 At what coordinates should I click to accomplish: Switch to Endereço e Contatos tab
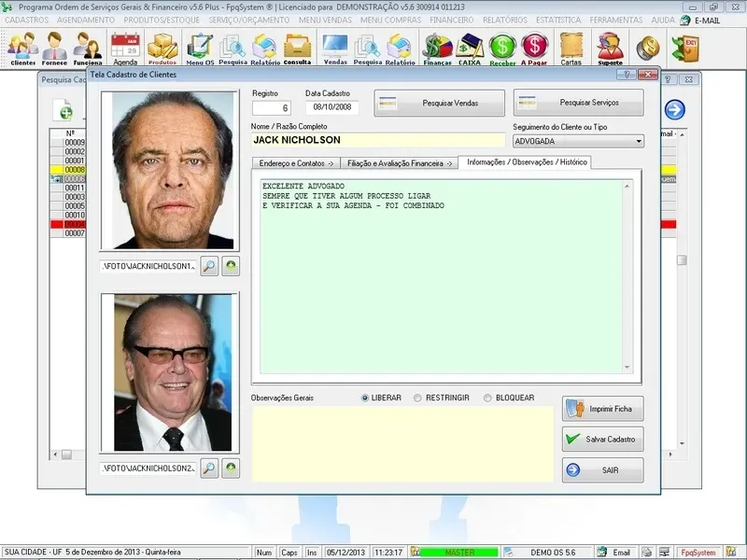[296, 162]
